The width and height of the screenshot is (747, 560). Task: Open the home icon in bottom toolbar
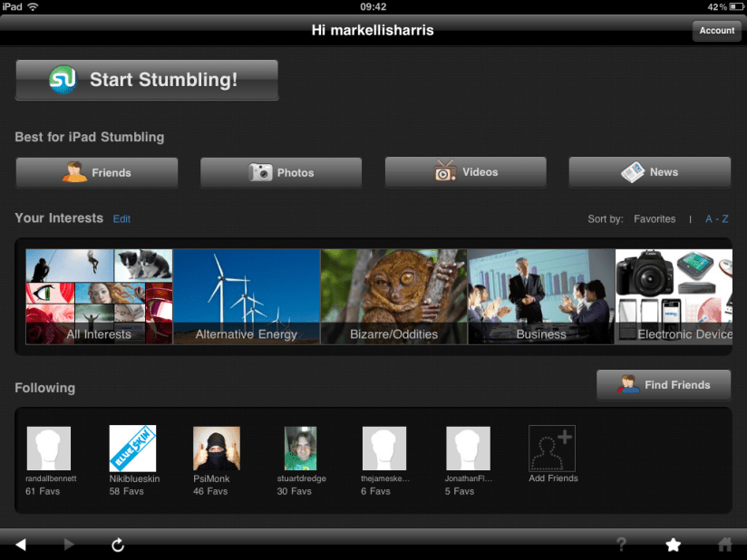click(x=725, y=545)
